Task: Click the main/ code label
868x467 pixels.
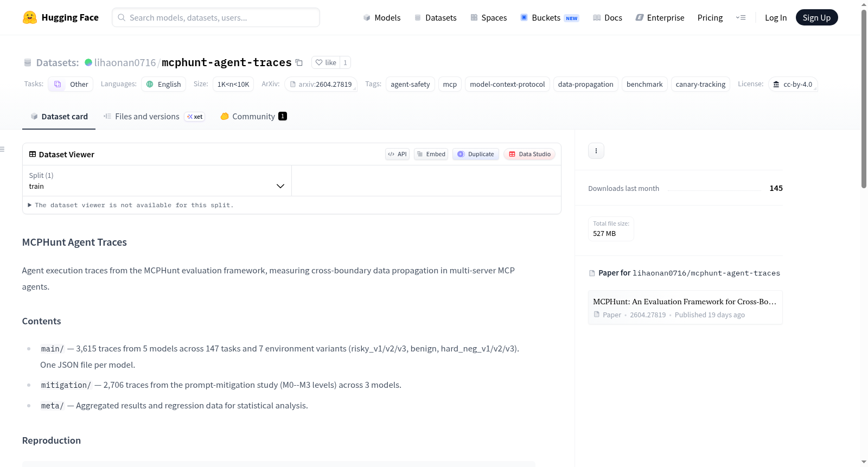Action: pyautogui.click(x=53, y=349)
